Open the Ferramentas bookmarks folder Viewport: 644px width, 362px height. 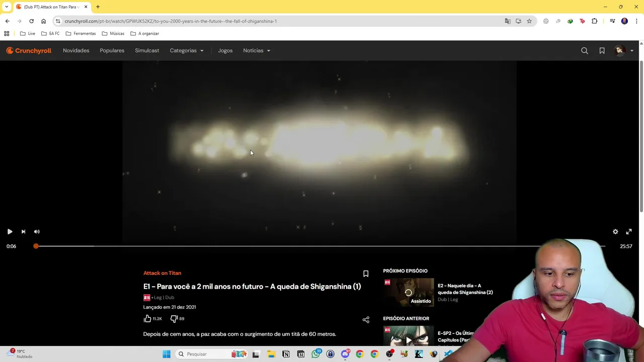pyautogui.click(x=80, y=34)
